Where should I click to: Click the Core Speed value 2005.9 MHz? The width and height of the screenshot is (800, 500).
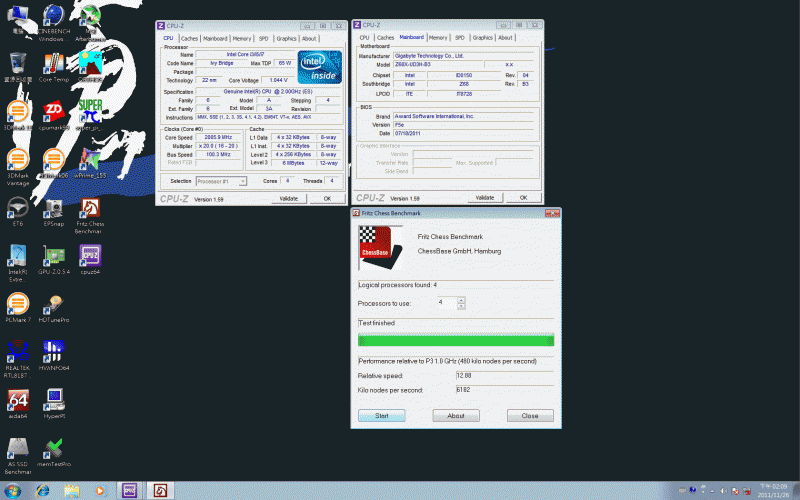coord(218,138)
